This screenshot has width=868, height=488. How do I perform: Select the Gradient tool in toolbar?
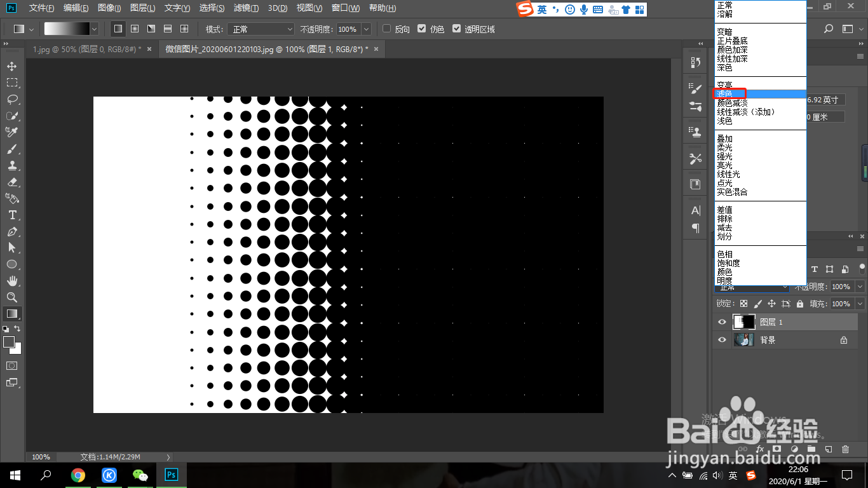(x=11, y=314)
